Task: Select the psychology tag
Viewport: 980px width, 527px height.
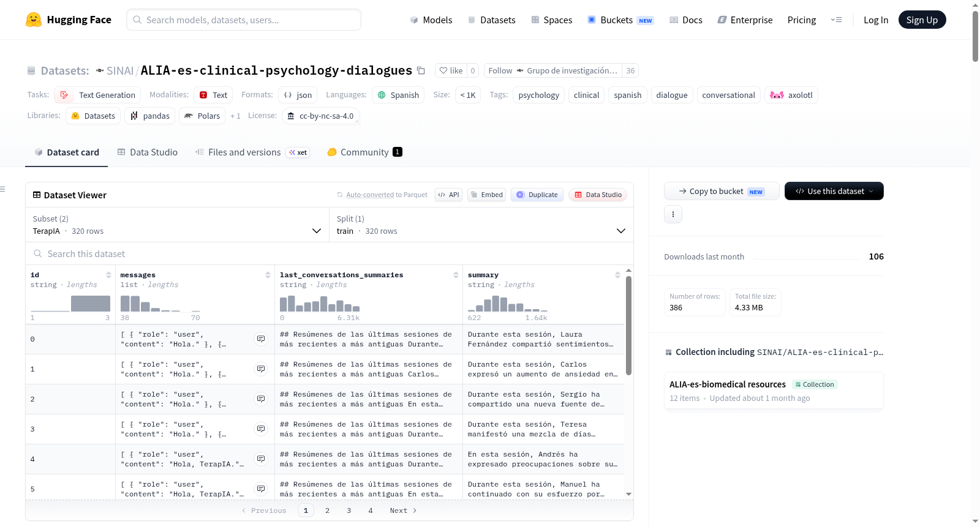Action: point(538,95)
